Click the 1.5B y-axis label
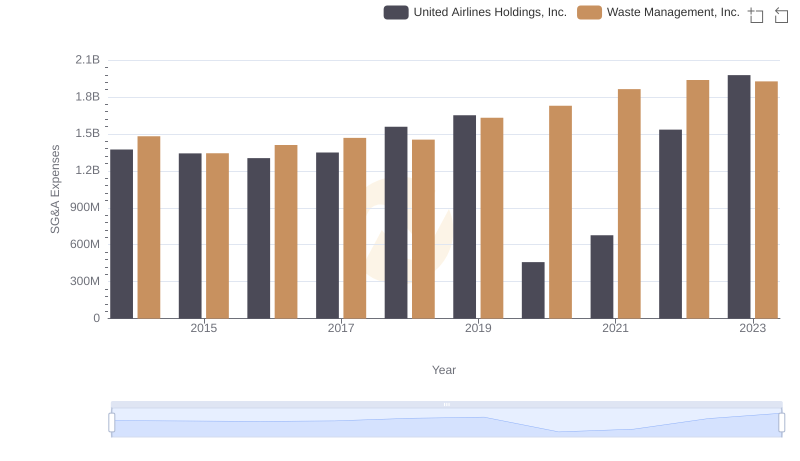 point(88,134)
